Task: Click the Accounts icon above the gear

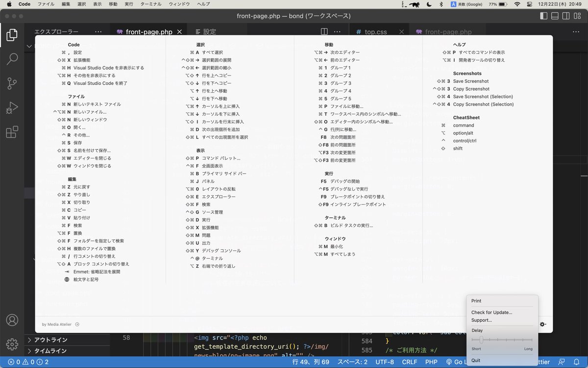Action: (12, 320)
